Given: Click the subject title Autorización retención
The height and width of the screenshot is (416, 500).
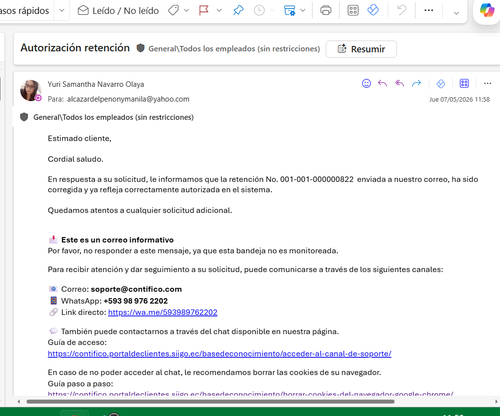Looking at the screenshot, I should pos(75,48).
